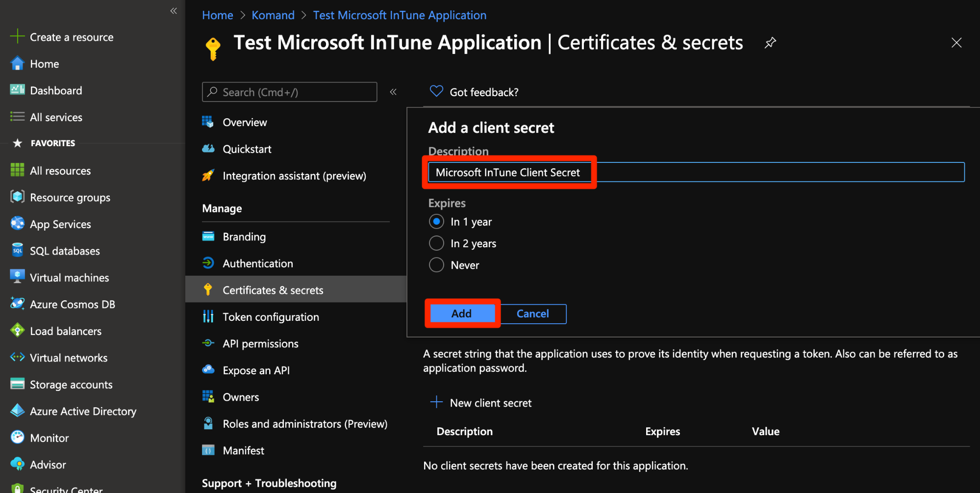
Task: Open Komand in the breadcrumb
Action: tap(273, 15)
